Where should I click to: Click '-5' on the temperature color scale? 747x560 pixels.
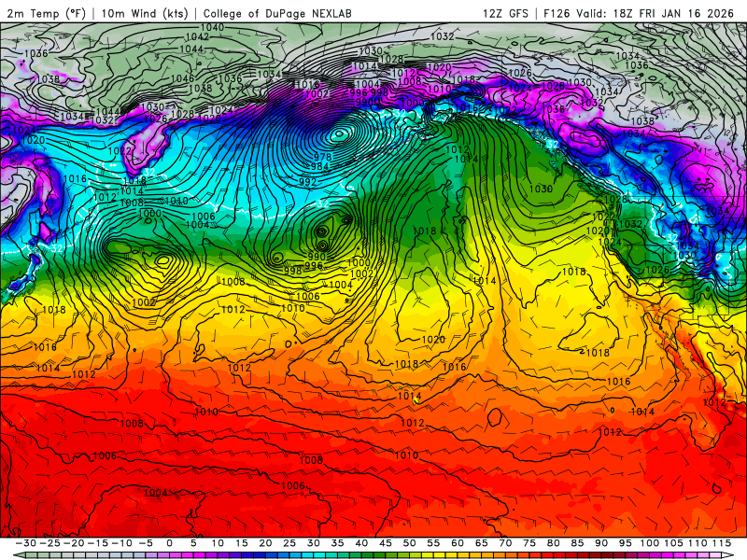[x=146, y=543]
